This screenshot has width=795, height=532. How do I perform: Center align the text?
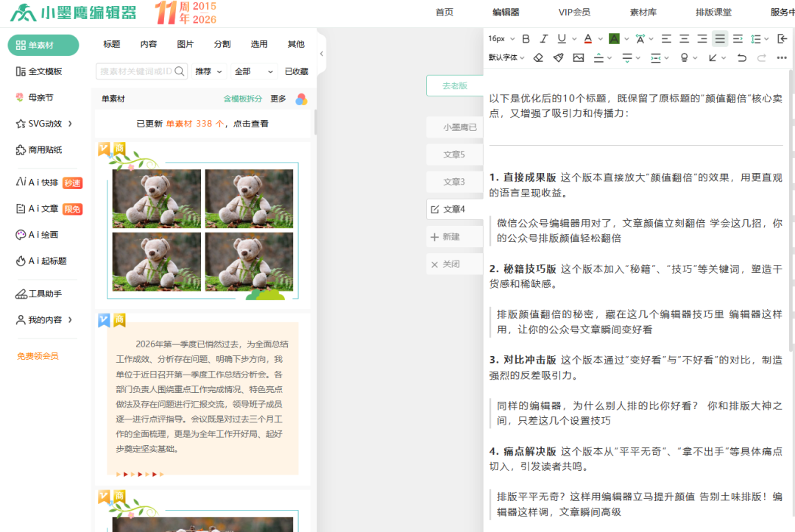point(684,38)
